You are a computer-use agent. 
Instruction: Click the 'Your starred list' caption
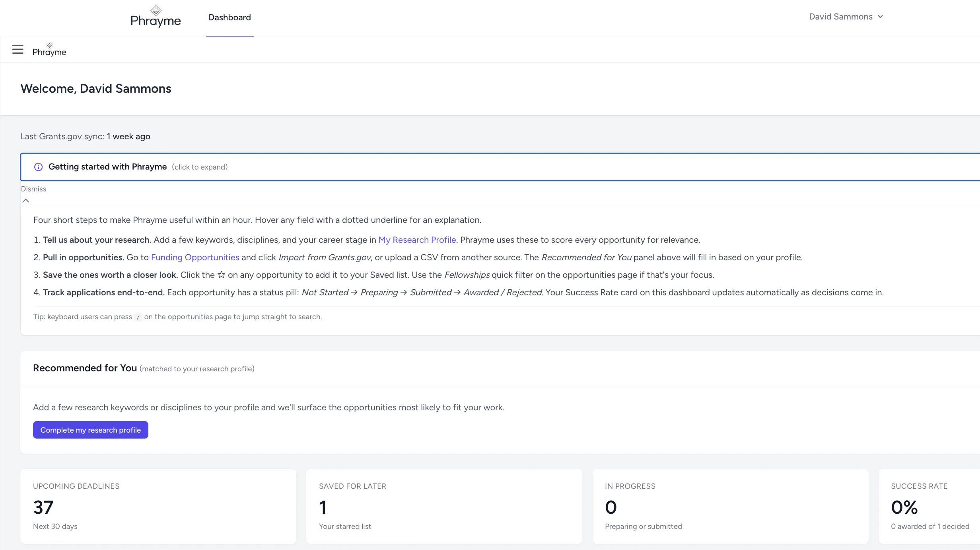click(345, 527)
